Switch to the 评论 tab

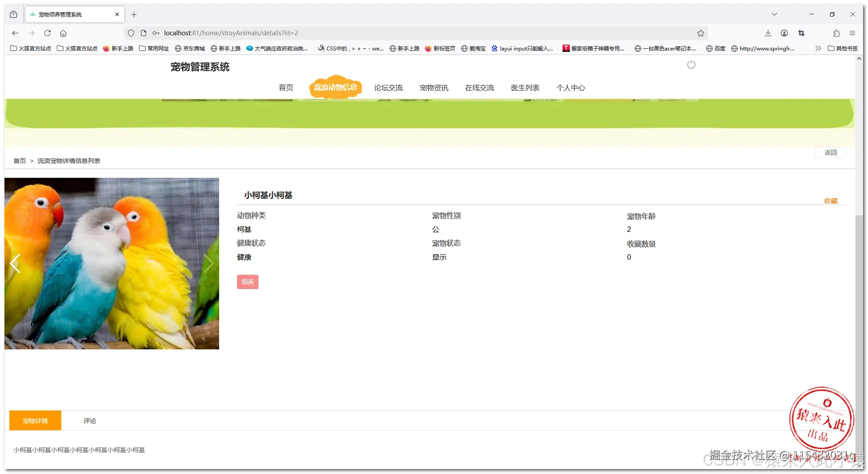click(x=89, y=420)
